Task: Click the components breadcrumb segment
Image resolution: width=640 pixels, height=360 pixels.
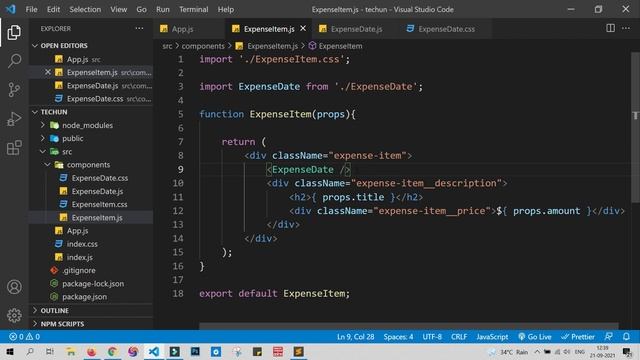Action: point(203,46)
